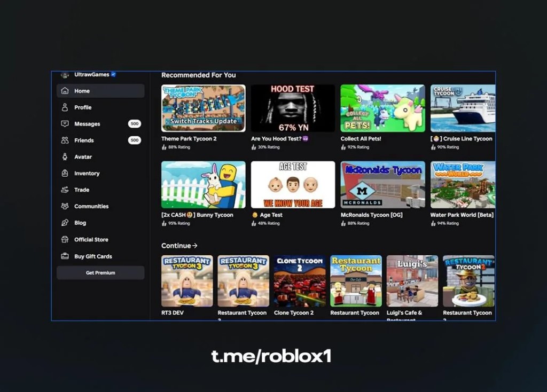Open the RT3 DEV game thumbnail
547x392 pixels.
(187, 281)
